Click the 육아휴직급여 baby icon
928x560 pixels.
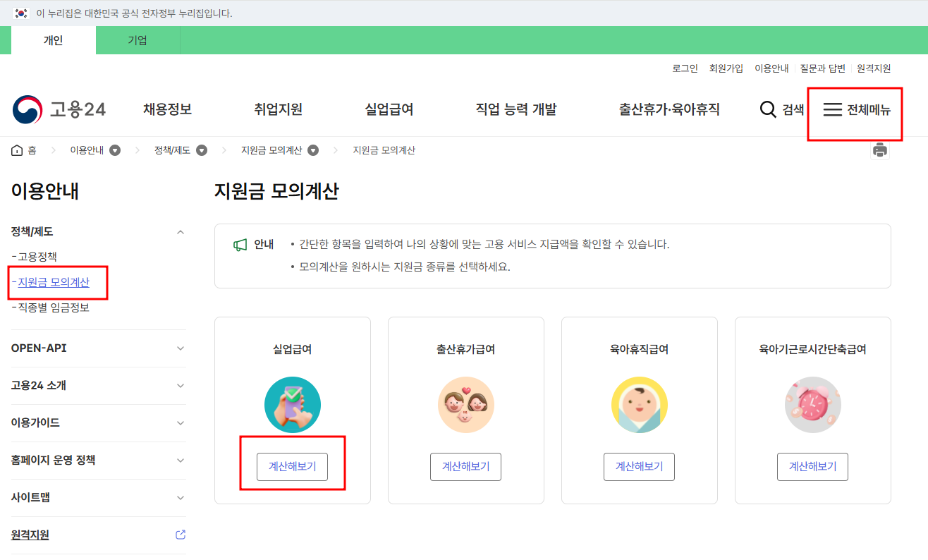click(x=639, y=404)
